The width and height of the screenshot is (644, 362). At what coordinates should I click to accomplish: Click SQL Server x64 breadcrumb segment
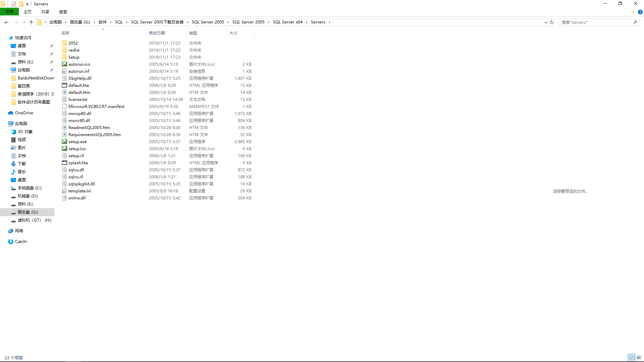[x=288, y=22]
